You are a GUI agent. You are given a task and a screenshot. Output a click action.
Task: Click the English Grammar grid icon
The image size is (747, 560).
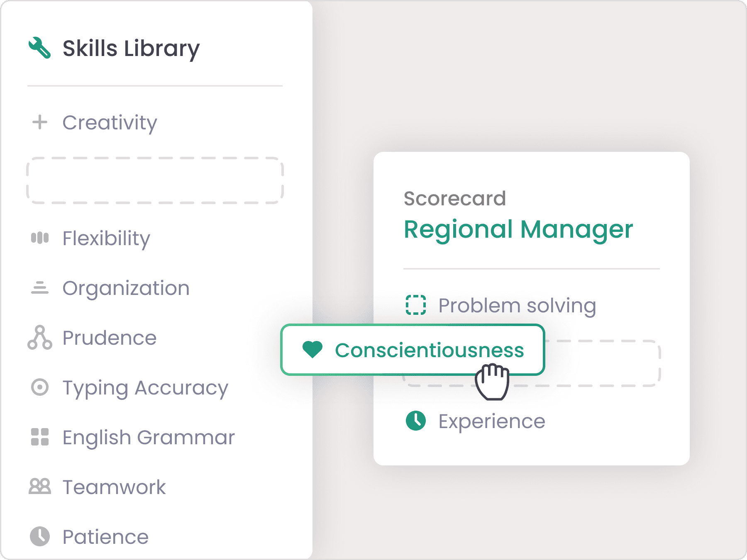tap(40, 437)
